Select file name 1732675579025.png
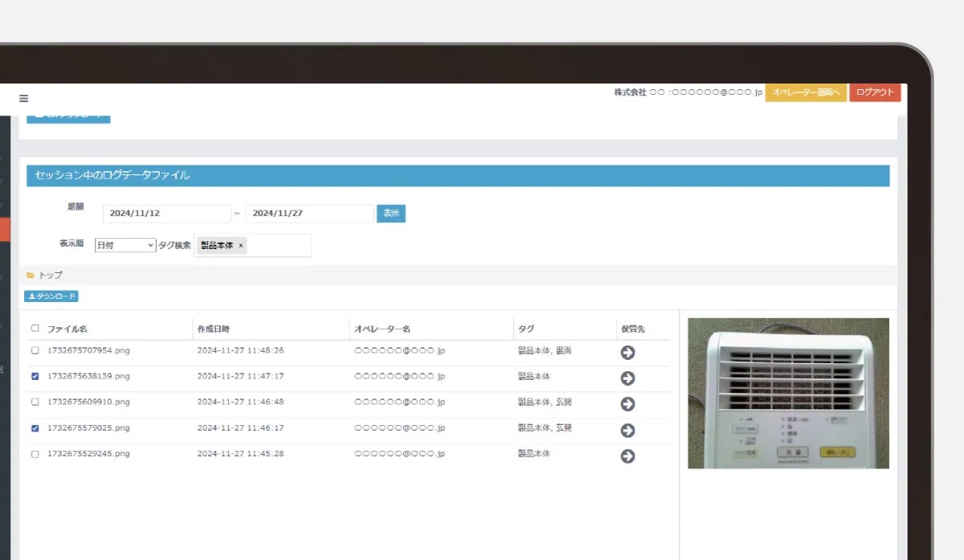Image resolution: width=964 pixels, height=560 pixels. 88,428
